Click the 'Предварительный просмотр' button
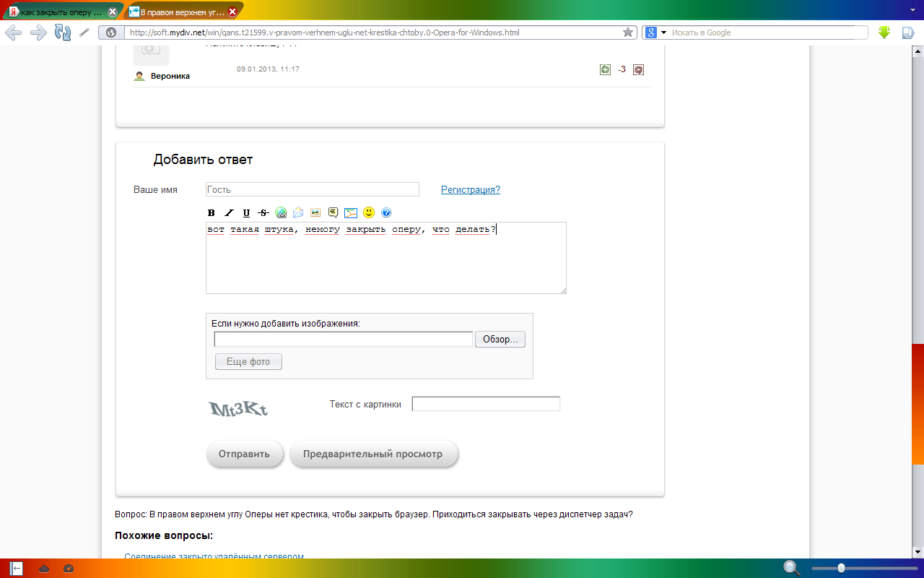 [x=374, y=454]
